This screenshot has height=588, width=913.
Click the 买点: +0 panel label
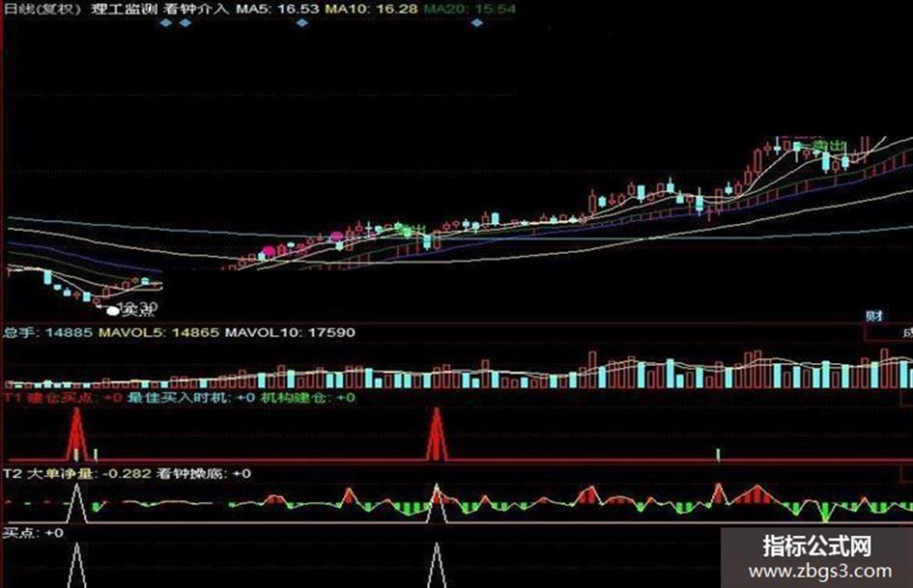tap(33, 533)
